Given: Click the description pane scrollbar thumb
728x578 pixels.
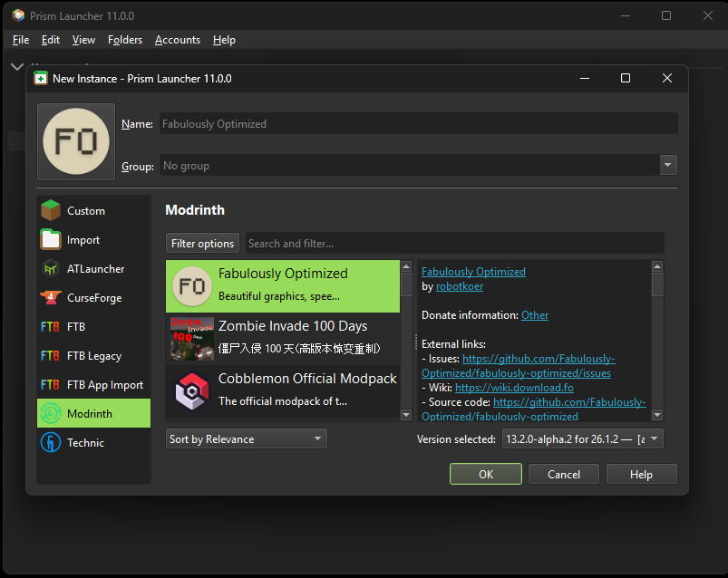Looking at the screenshot, I should [x=657, y=284].
